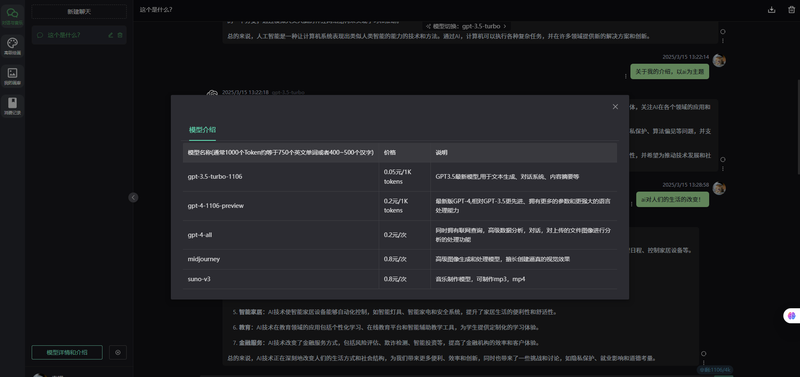800x377 pixels.
Task: Click the 教育 list item in reply
Action: click(x=386, y=327)
